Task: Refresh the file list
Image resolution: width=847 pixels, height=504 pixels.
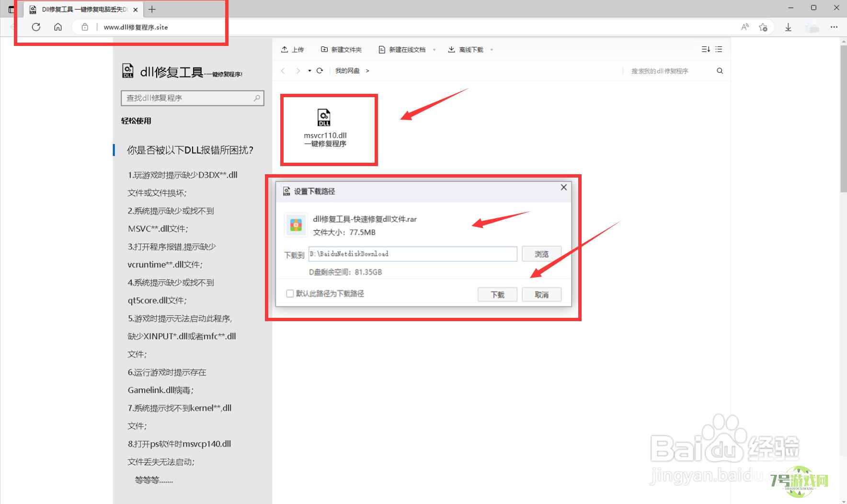Action: coord(320,70)
